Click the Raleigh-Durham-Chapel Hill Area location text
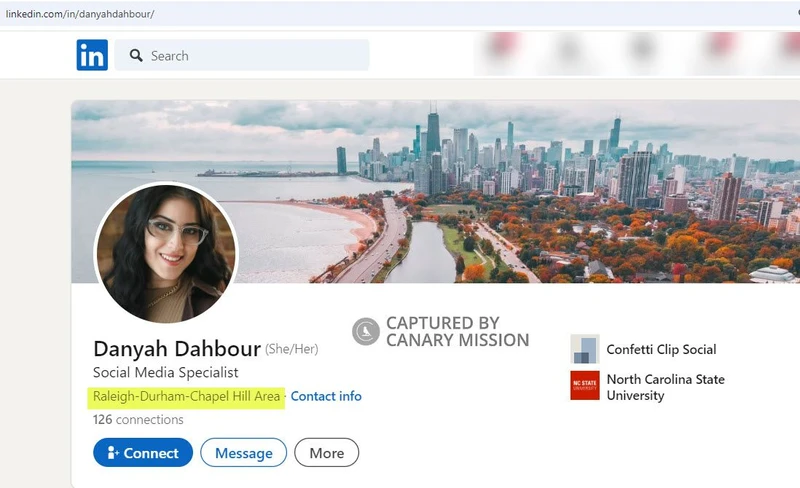Image resolution: width=800 pixels, height=488 pixels. (186, 396)
